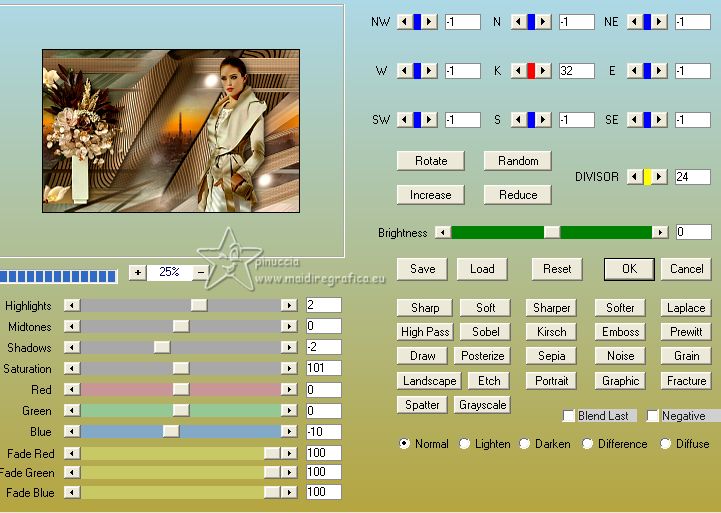Click the zoom out minus button
The width and height of the screenshot is (721, 513).
pyautogui.click(x=201, y=272)
